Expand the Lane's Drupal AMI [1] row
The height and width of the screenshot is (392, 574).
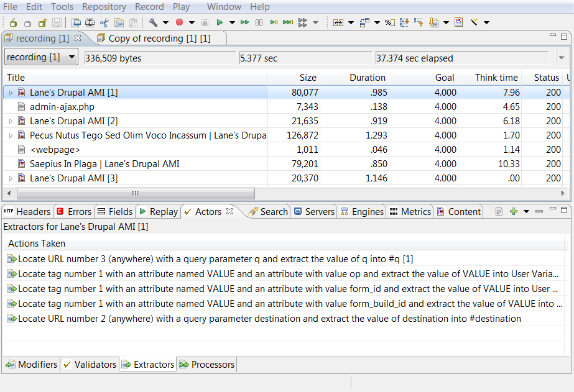(11, 93)
